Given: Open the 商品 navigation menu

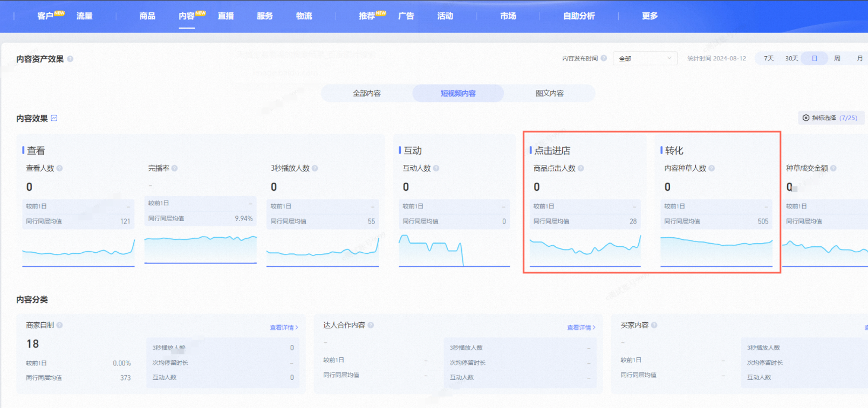Looking at the screenshot, I should click(x=147, y=16).
